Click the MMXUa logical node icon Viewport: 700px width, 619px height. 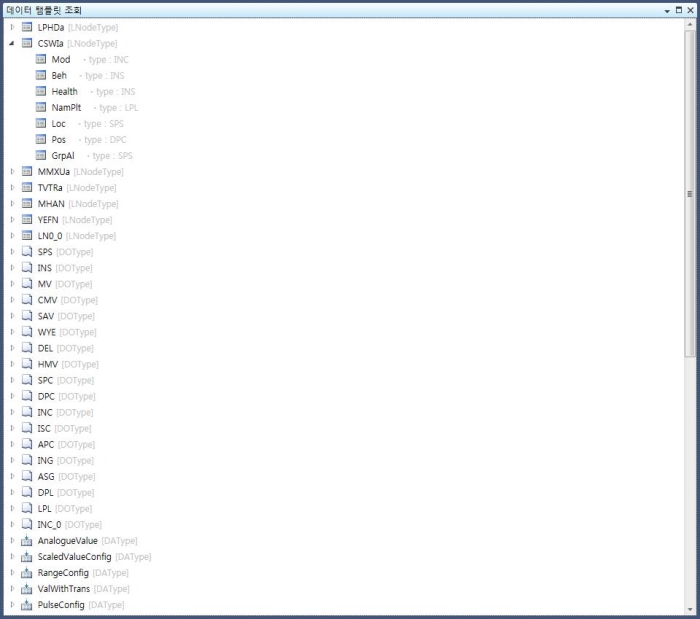pyautogui.click(x=27, y=171)
